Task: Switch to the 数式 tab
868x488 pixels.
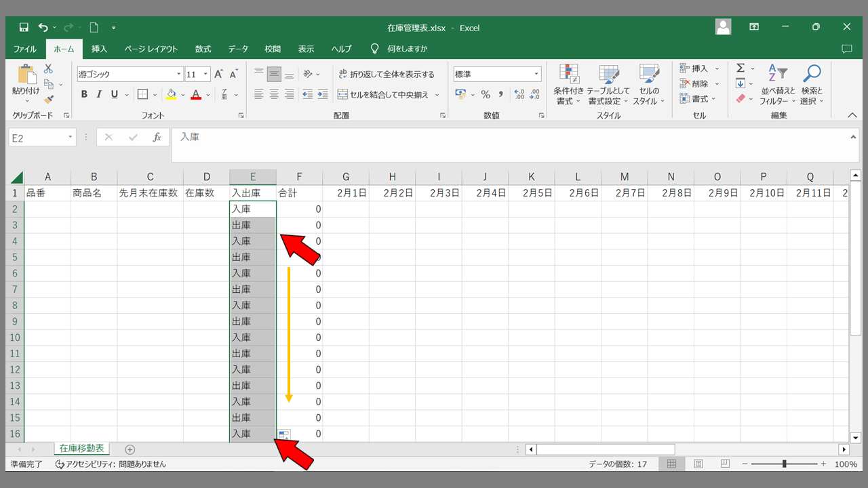Action: (203, 49)
